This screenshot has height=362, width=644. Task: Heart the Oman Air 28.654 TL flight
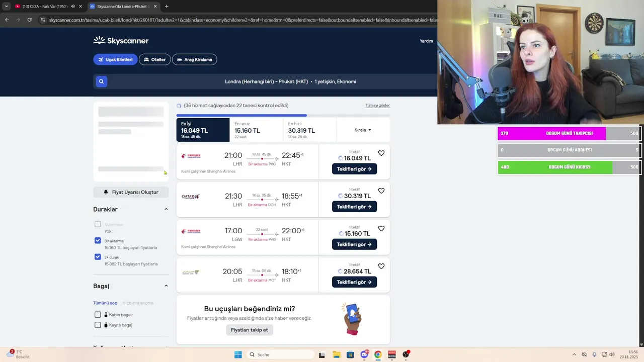pyautogui.click(x=381, y=266)
